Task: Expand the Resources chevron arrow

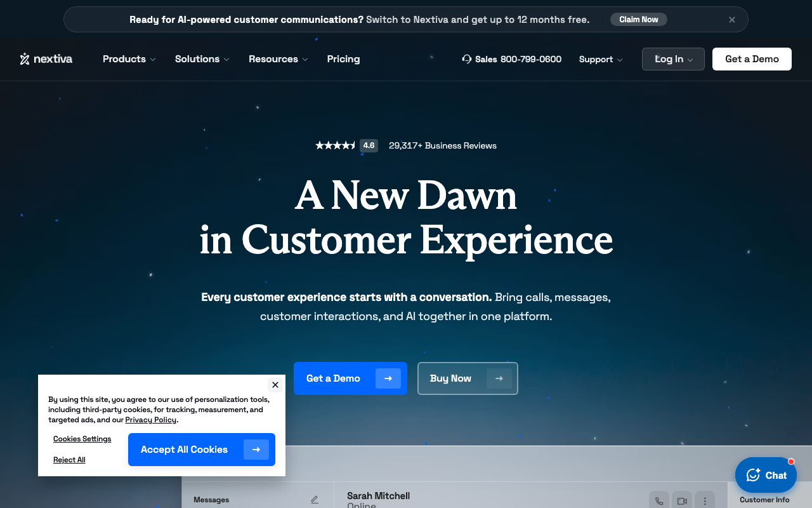Action: coord(305,60)
